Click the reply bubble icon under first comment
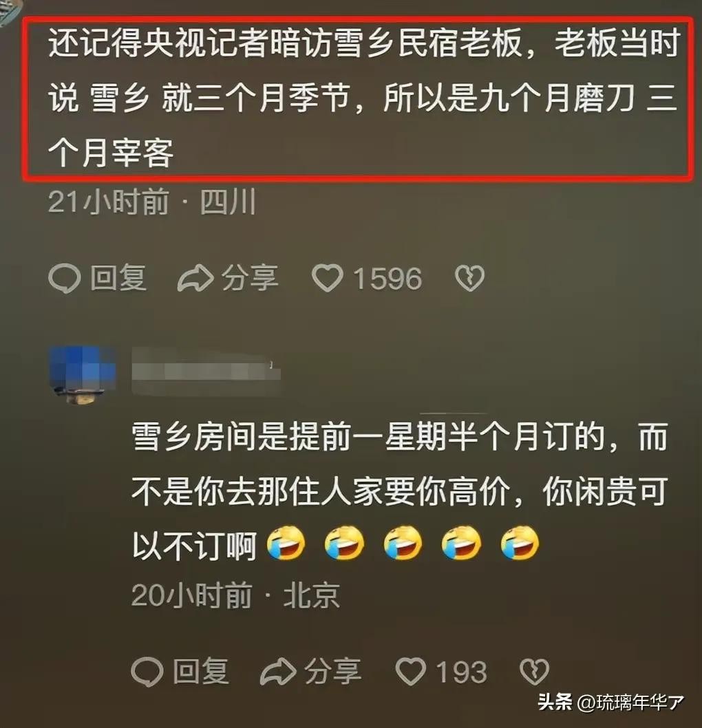This screenshot has width=702, height=728. [65, 278]
